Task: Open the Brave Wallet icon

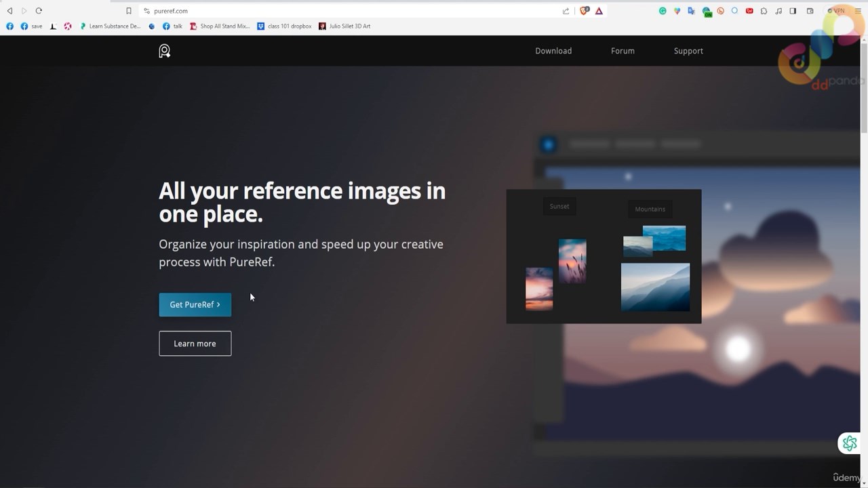Action: point(810,11)
